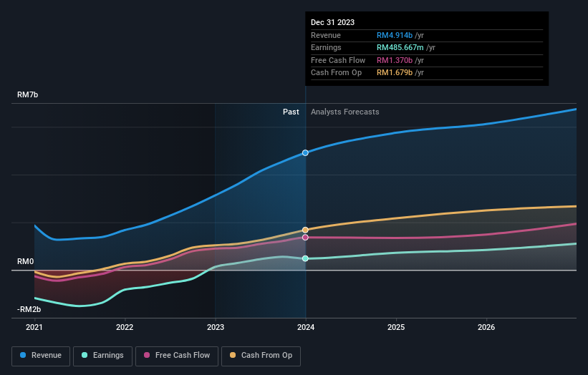Click the 2026 x-axis label

(x=486, y=328)
